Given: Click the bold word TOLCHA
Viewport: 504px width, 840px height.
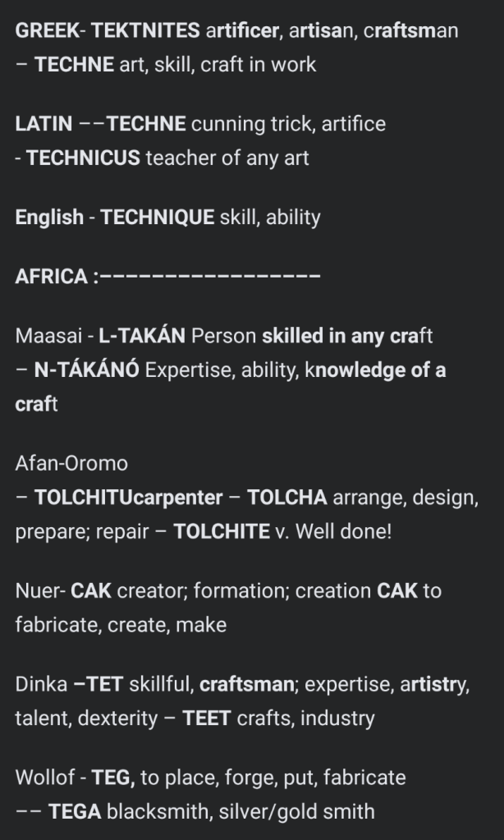Looking at the screenshot, I should coord(287,498).
